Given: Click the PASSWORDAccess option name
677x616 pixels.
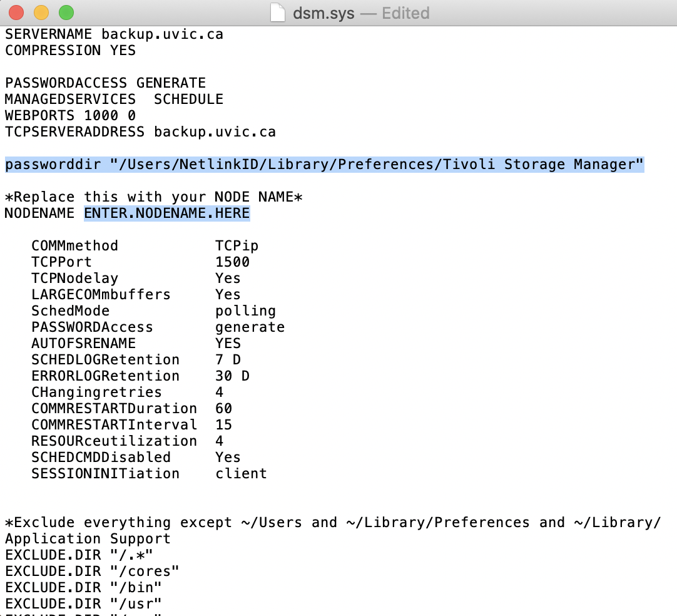Looking at the screenshot, I should point(92,327).
